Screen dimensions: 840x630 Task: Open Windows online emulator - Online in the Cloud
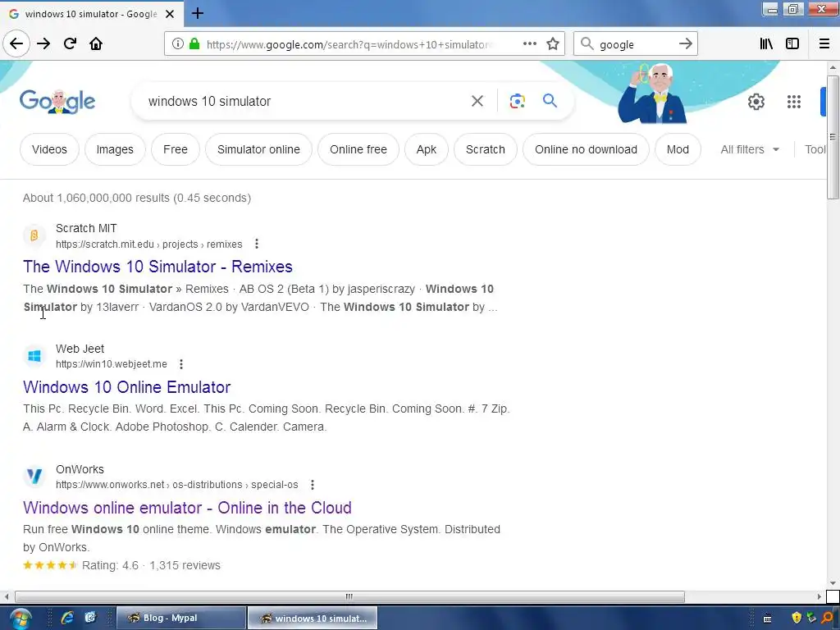tap(188, 508)
